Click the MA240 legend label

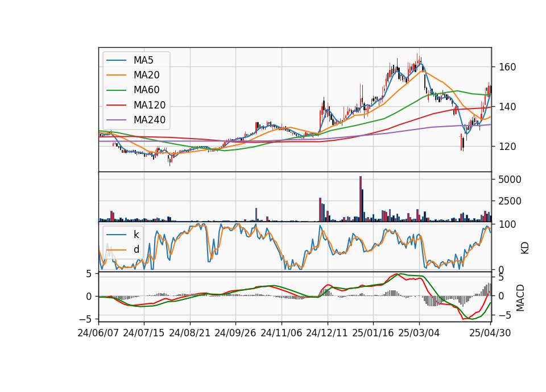[150, 120]
